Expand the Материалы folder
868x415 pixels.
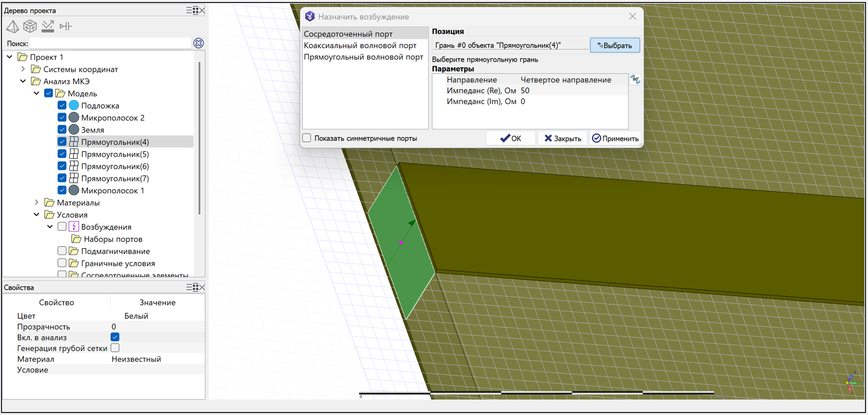click(36, 203)
